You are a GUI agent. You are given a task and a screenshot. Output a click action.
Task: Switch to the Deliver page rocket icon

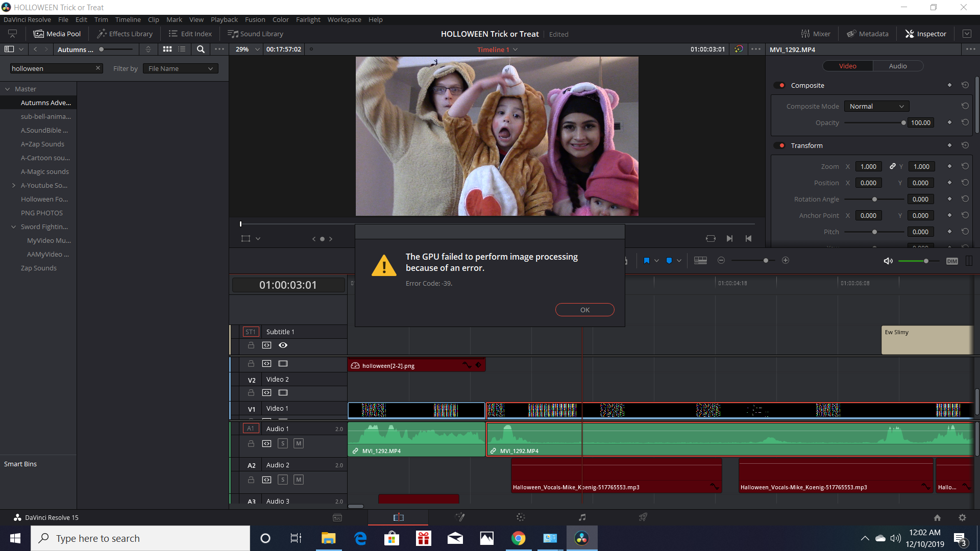[x=643, y=517]
